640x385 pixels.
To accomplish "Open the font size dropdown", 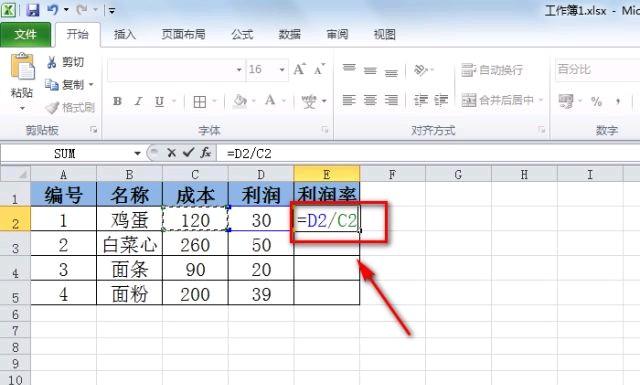I will (282, 70).
